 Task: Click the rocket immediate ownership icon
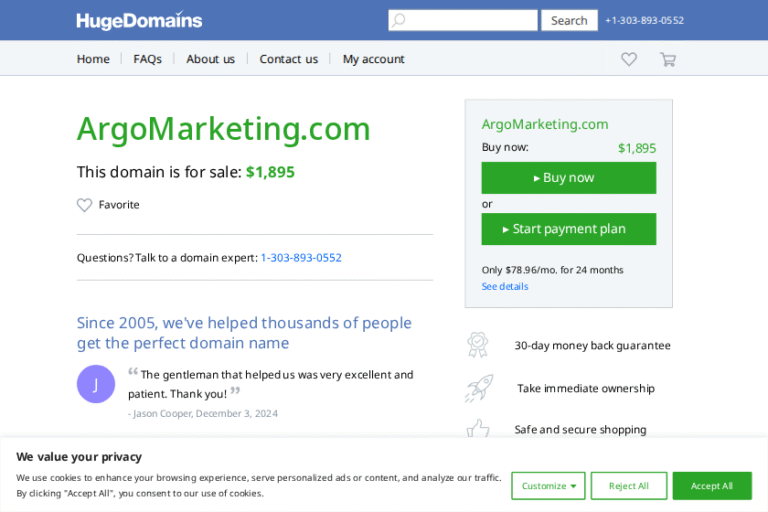477,388
